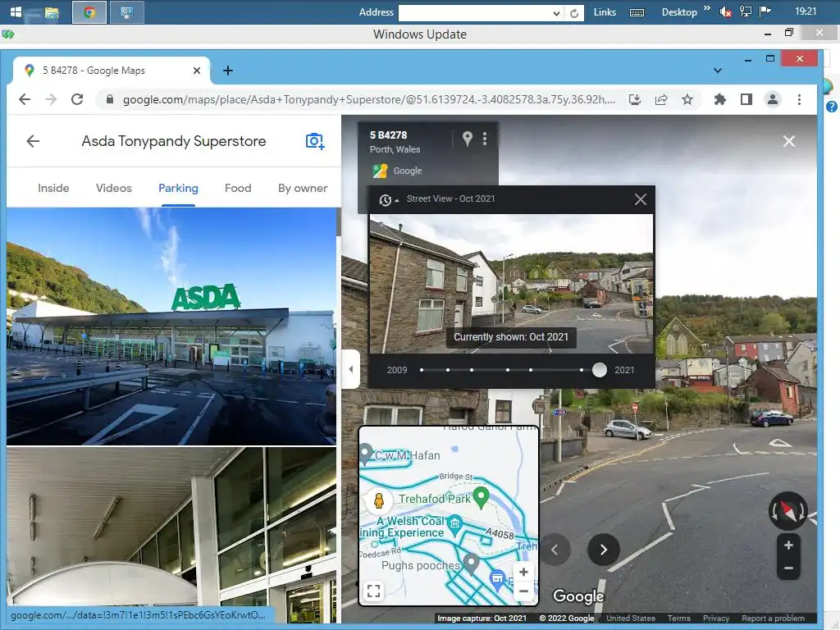This screenshot has width=840, height=630.
Task: Click the Chrome taskbar icon
Action: (89, 12)
